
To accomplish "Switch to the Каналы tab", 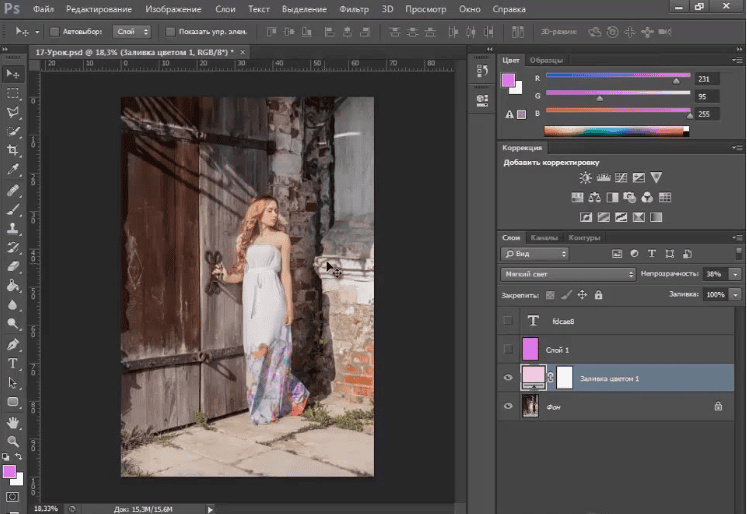I will point(544,238).
